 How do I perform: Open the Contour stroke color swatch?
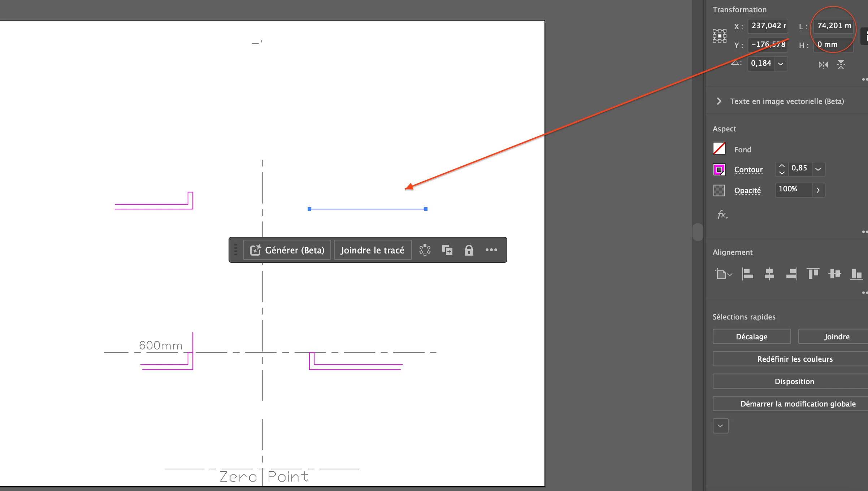[719, 169]
